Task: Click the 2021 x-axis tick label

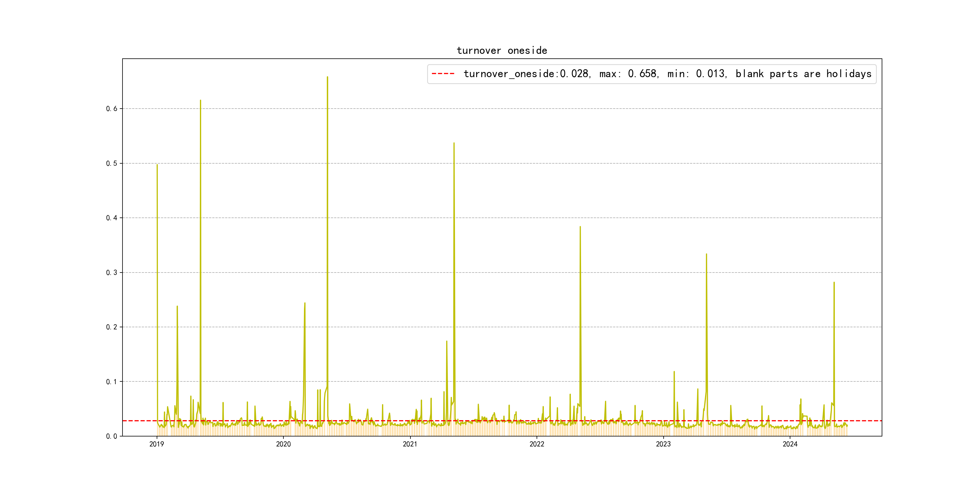Action: pyautogui.click(x=410, y=444)
